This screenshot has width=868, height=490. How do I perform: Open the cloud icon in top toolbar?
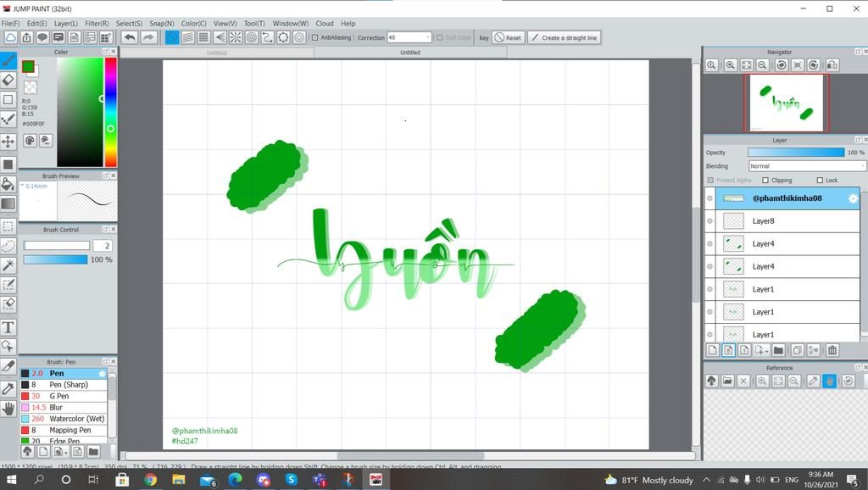coord(10,37)
